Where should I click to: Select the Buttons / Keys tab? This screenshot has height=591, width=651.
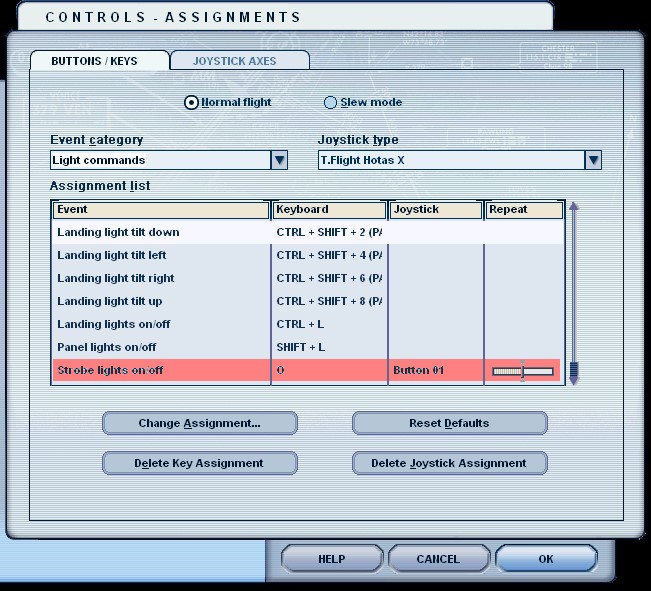click(x=95, y=61)
